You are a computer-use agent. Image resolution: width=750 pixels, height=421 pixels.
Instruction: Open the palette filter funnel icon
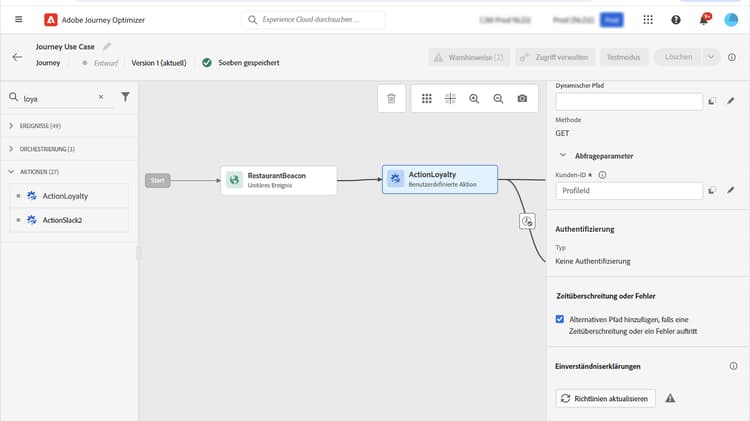point(125,97)
